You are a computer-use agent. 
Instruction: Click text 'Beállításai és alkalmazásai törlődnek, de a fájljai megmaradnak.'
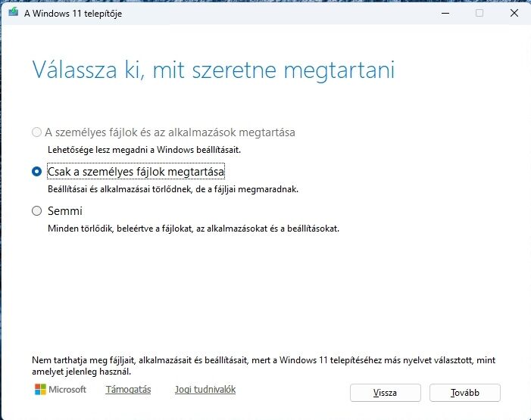point(173,189)
